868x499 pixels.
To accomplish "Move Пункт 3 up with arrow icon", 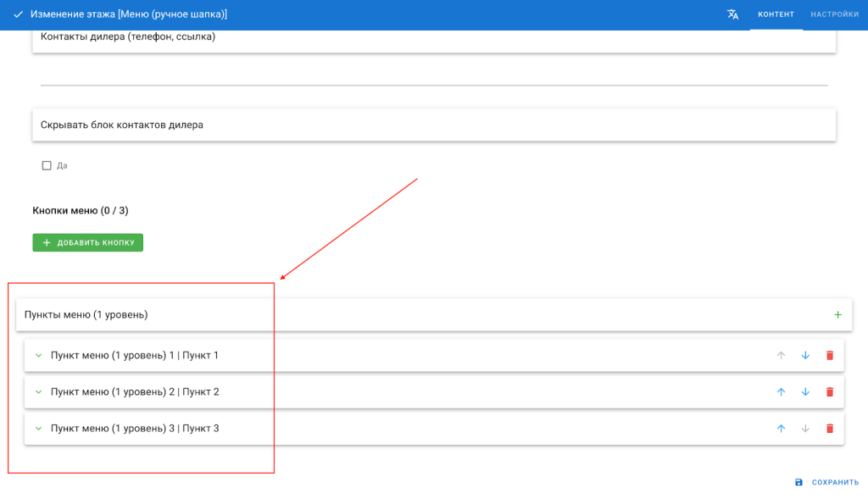I will [x=781, y=429].
